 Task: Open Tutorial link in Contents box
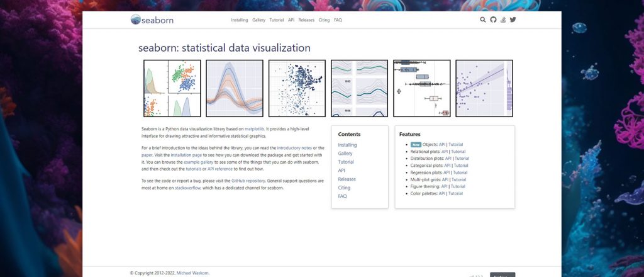coord(346,162)
